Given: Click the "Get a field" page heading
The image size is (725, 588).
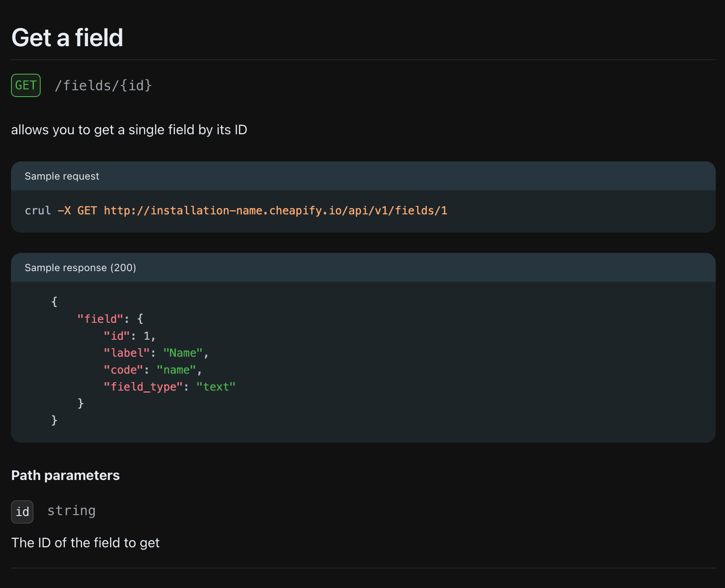Looking at the screenshot, I should (x=67, y=38).
